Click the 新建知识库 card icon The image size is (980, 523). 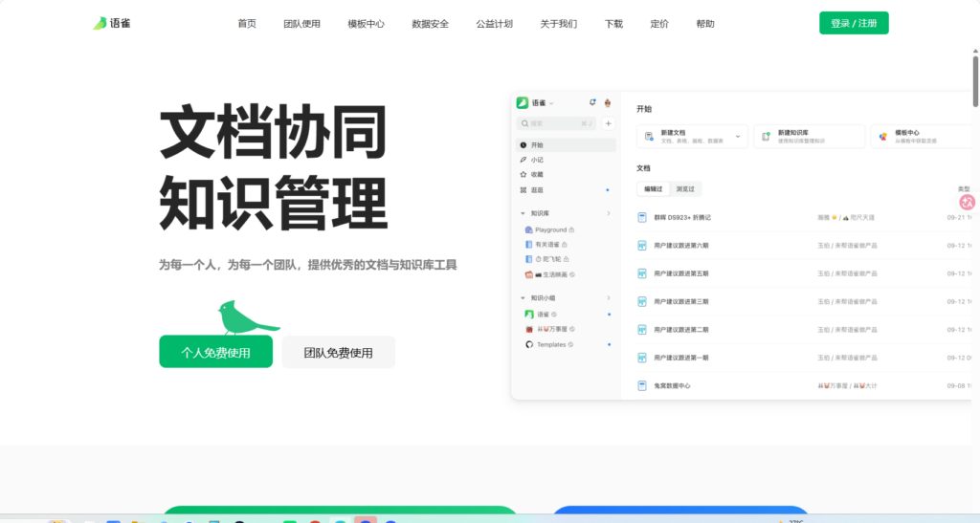click(x=766, y=136)
